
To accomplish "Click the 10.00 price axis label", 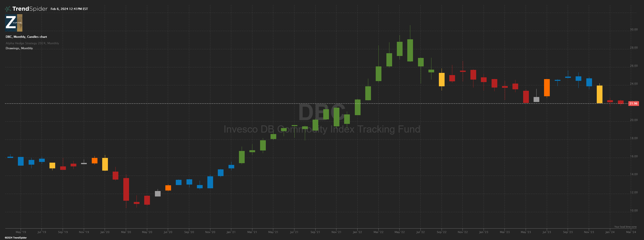I will [634, 210].
